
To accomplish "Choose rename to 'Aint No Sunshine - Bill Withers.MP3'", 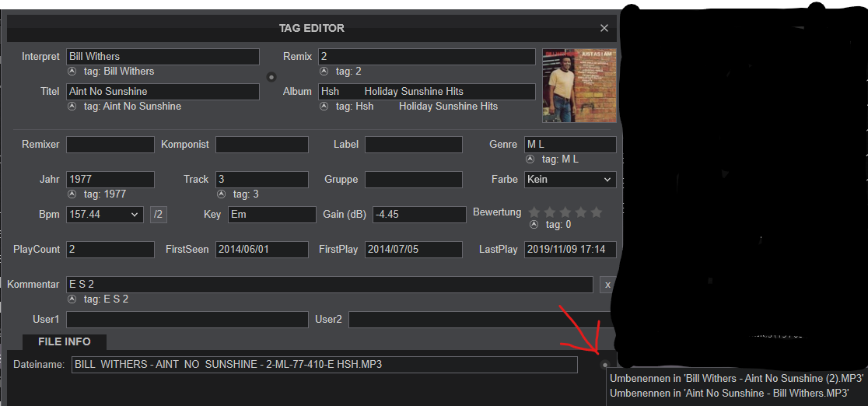I will (729, 393).
